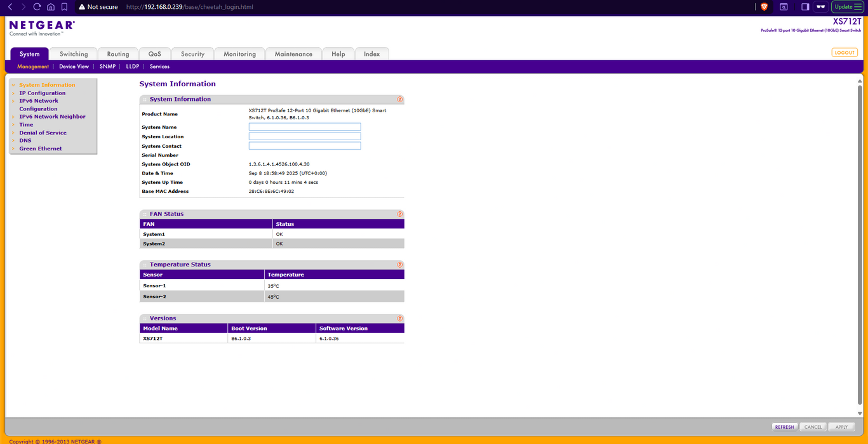
Task: Open LLDP submenu
Action: (x=132, y=67)
